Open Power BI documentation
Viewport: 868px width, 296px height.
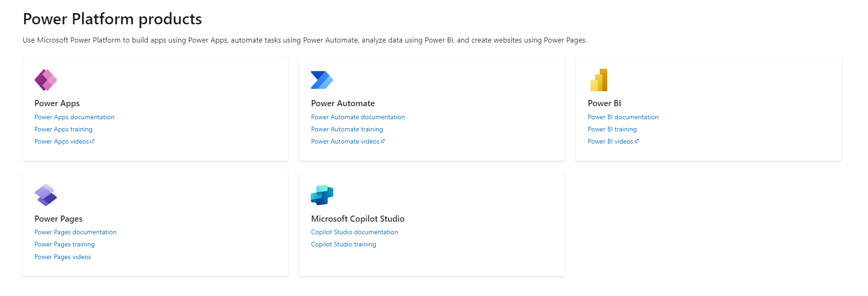point(623,117)
